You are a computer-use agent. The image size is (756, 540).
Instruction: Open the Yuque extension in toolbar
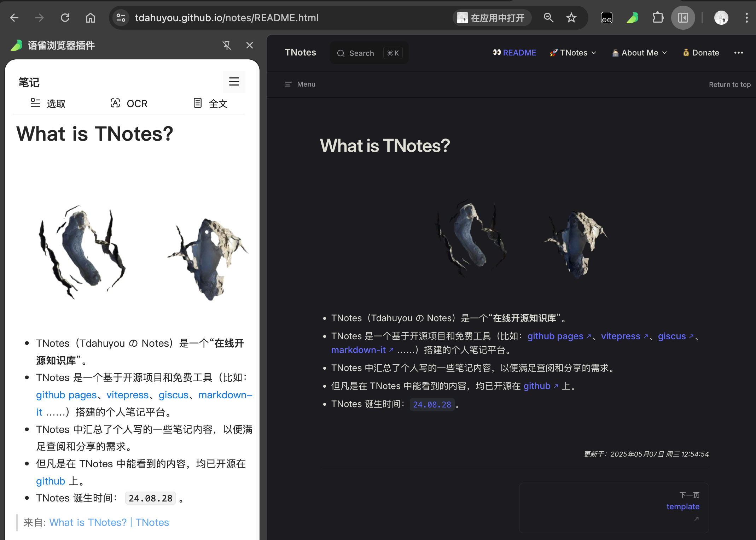632,18
